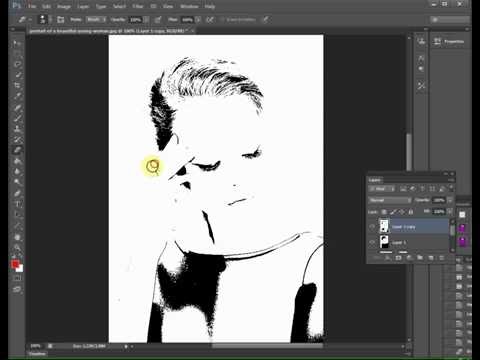Close the open document tab
Screen dimensions: 480x360
click(x=193, y=31)
